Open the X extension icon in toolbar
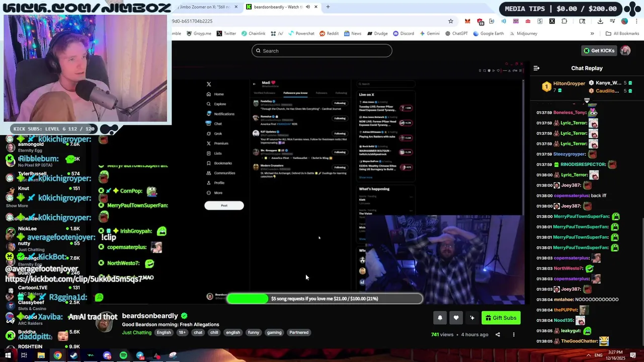Screen dimensions: 644x362 coord(552,21)
